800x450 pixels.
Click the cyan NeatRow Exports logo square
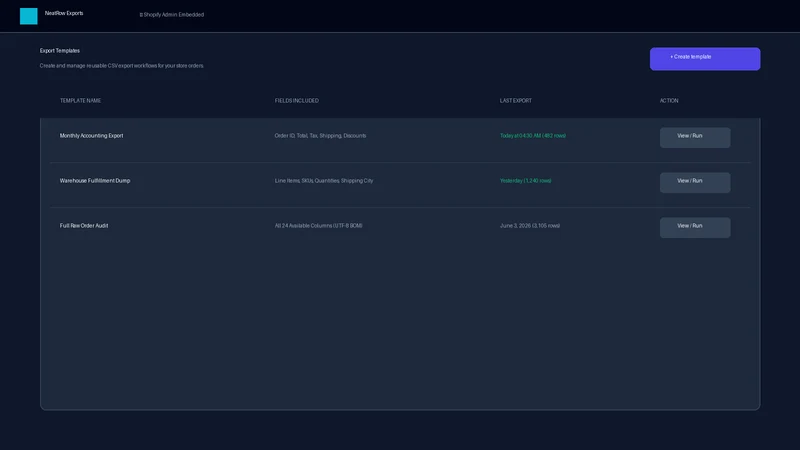pyautogui.click(x=29, y=16)
